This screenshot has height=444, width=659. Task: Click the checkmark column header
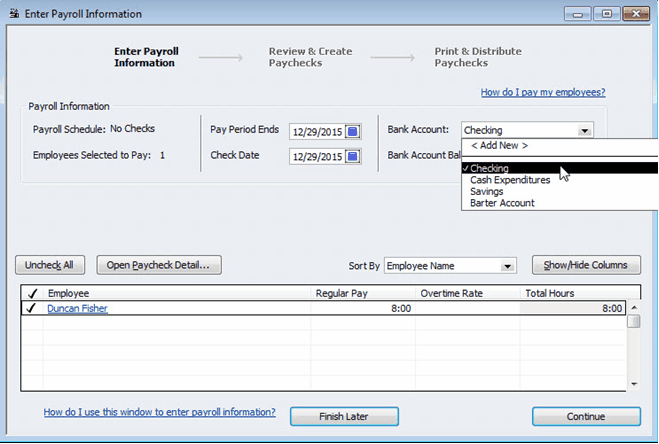coord(31,293)
